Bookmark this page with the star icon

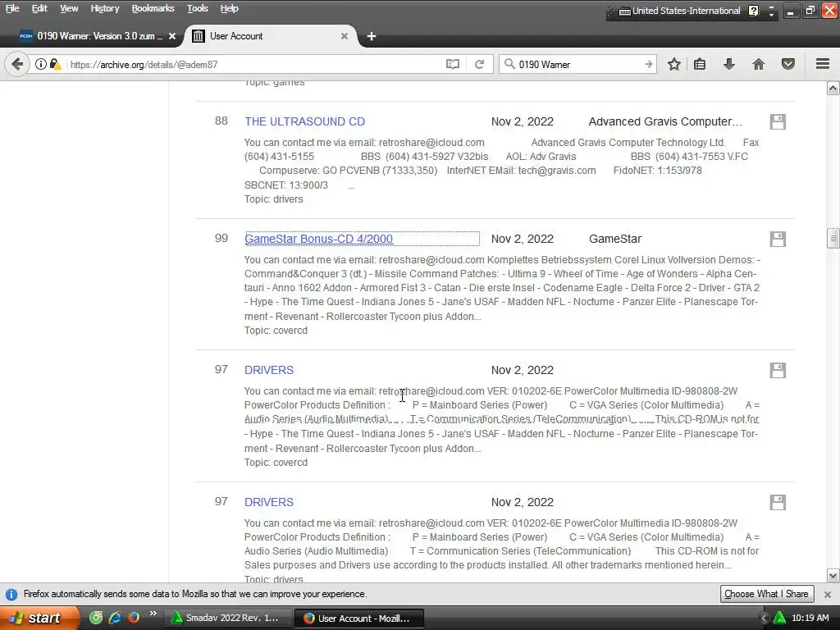coord(674,64)
